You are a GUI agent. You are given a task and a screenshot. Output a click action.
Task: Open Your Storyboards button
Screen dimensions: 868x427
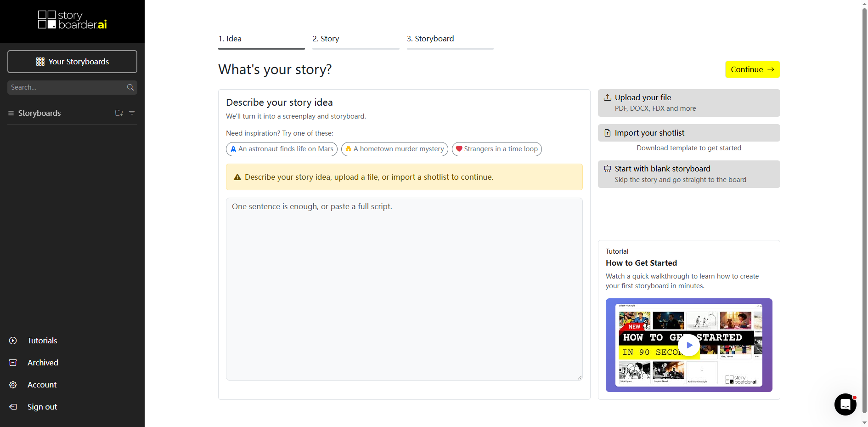(x=72, y=62)
